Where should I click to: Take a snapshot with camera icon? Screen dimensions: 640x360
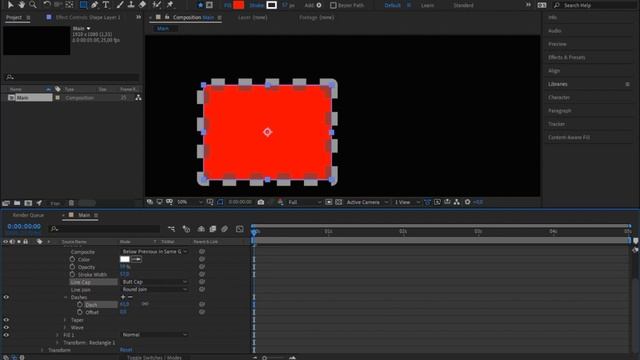pyautogui.click(x=261, y=202)
